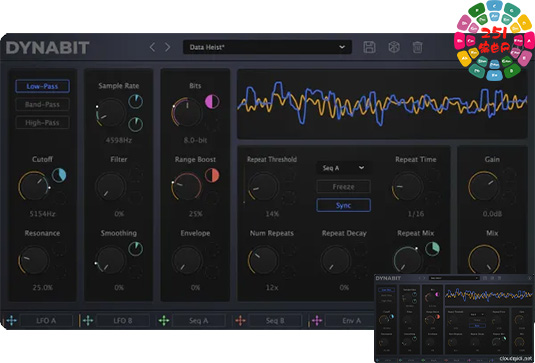Image resolution: width=535 pixels, height=363 pixels.
Task: Click the blue Cutoff modulation amount dial
Action: pyautogui.click(x=59, y=175)
